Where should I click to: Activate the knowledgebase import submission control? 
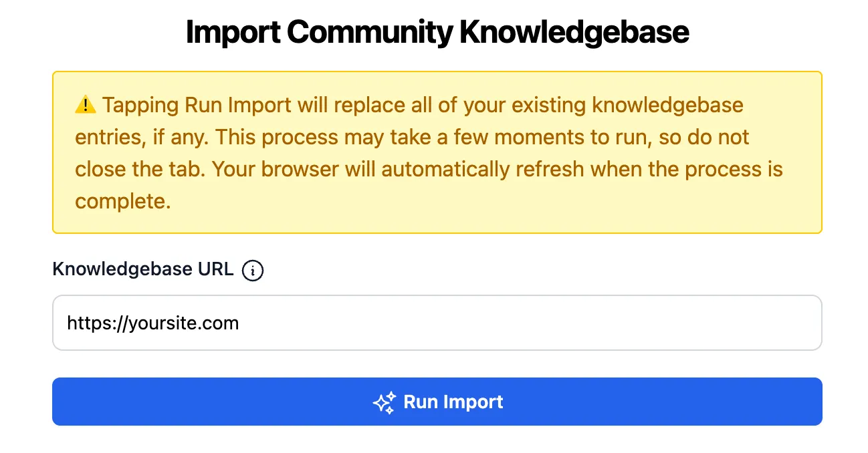437,402
